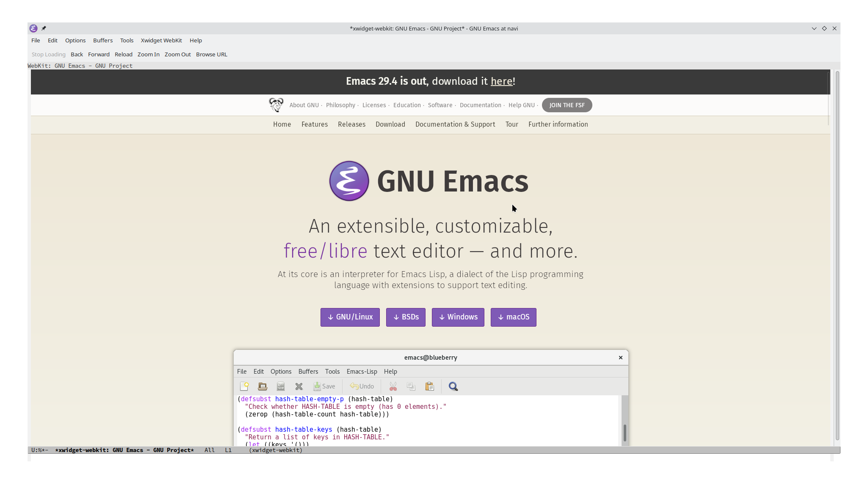This screenshot has width=868, height=494.
Task: Follow the 'here' download link in banner
Action: [x=501, y=81]
